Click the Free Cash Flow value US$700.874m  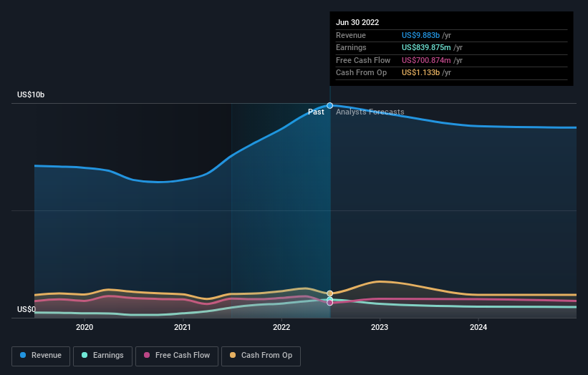pos(426,60)
